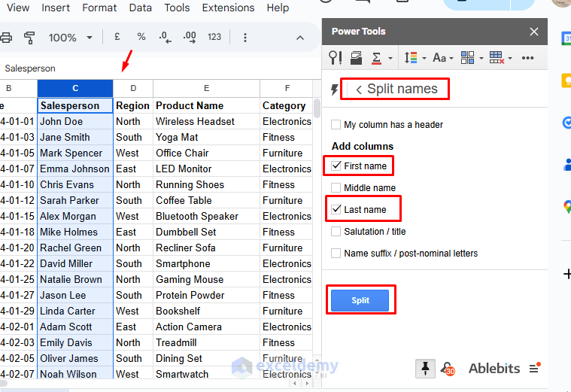The width and height of the screenshot is (571, 392).
Task: Close the Power Tools sidebar
Action: pos(534,32)
